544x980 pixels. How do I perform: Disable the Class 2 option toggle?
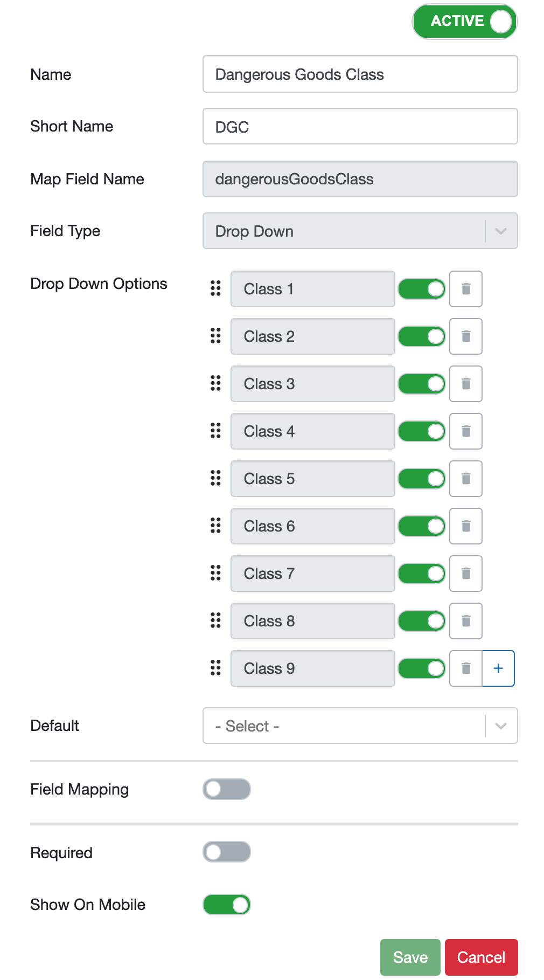coord(422,336)
